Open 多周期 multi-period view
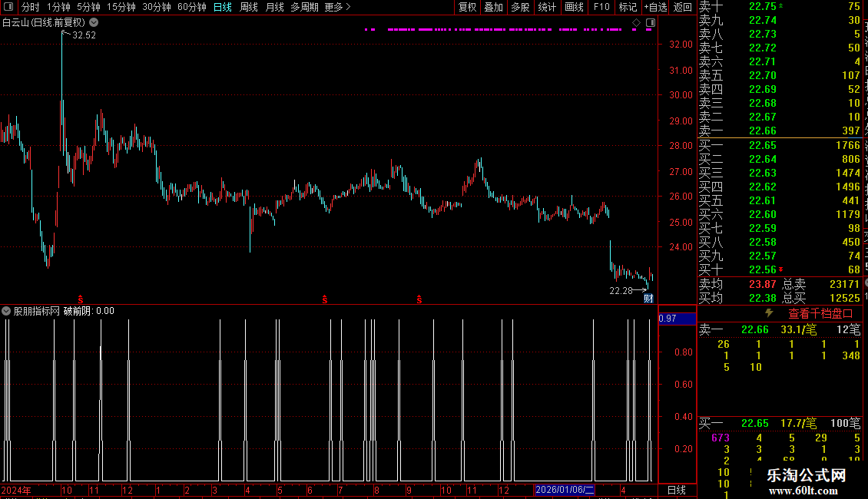 pyautogui.click(x=304, y=7)
